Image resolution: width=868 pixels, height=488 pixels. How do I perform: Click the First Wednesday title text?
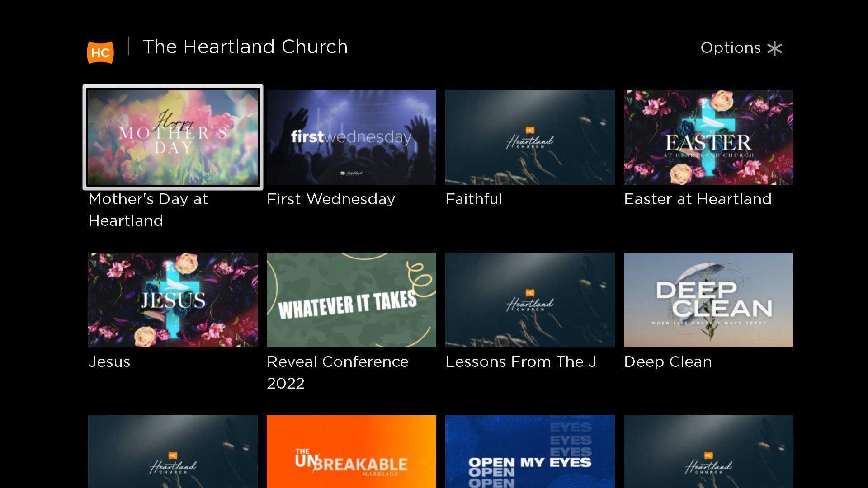coord(331,199)
